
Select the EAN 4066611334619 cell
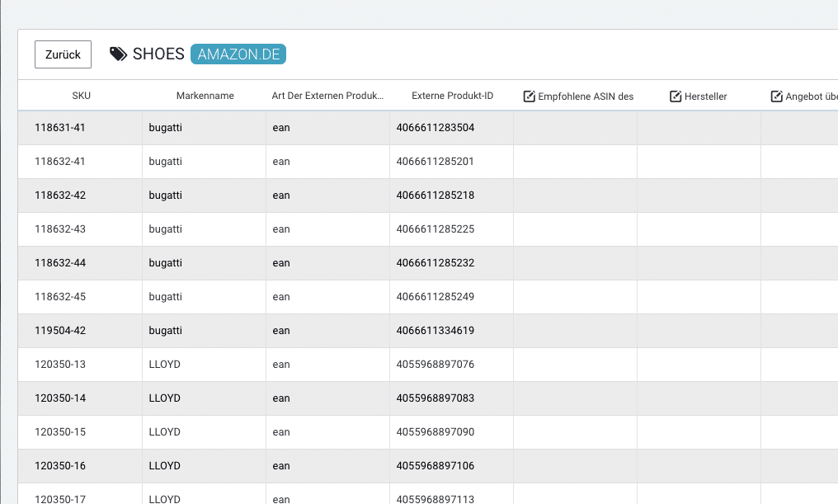[x=435, y=331]
